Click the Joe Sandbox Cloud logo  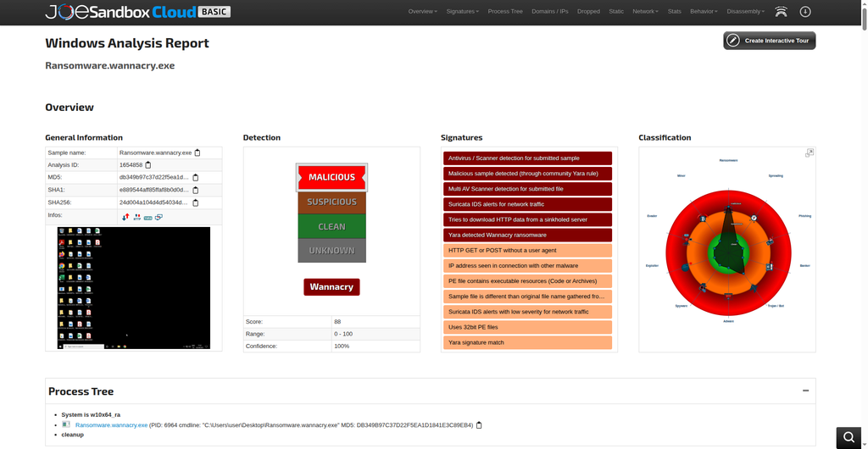point(138,12)
